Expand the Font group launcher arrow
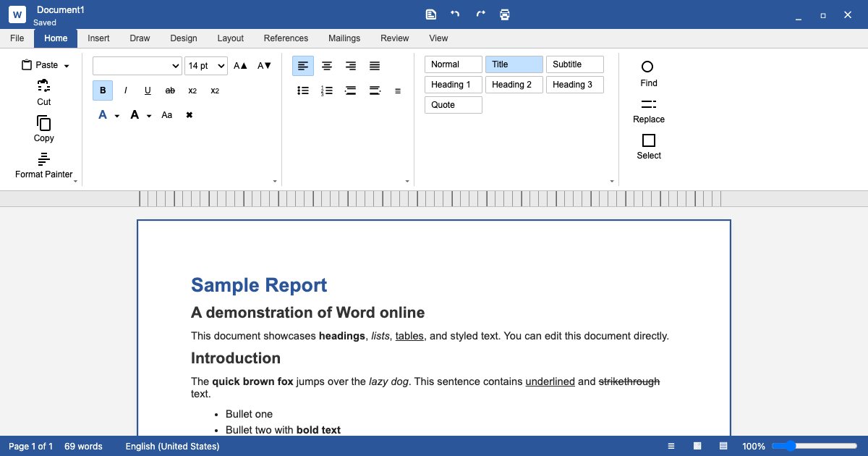The height and width of the screenshot is (456, 868). pyautogui.click(x=275, y=181)
